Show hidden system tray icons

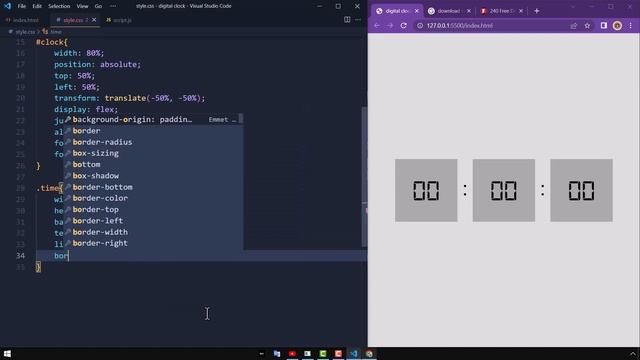click(x=633, y=354)
